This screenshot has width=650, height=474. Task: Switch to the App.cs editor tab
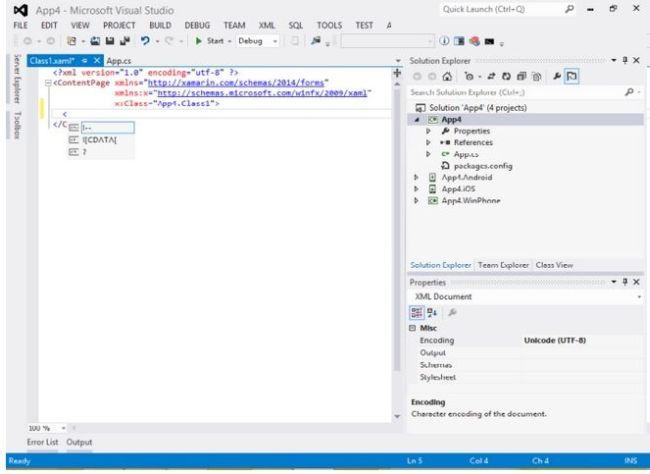pyautogui.click(x=119, y=61)
